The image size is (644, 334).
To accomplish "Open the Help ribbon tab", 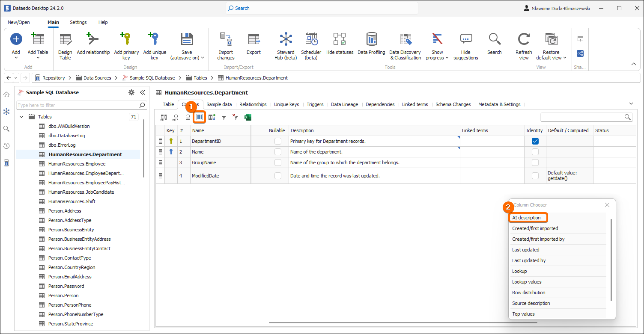I will 103,22.
